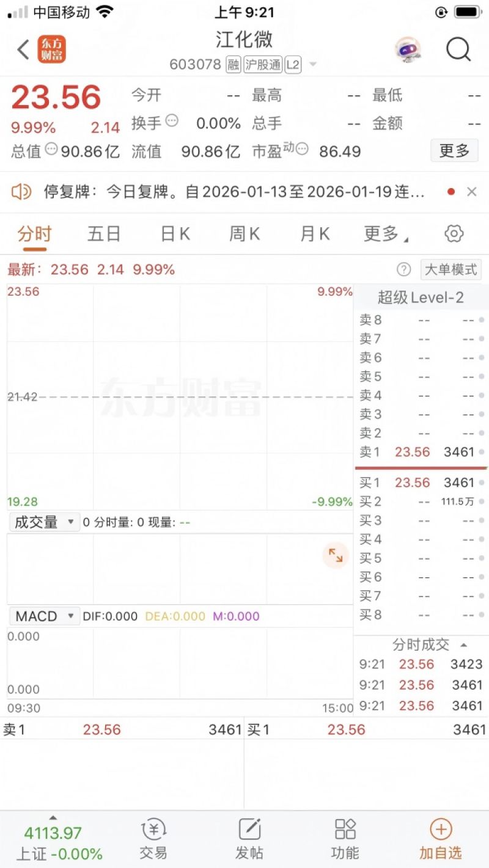Tap the 更多 button for more quote data

[454, 150]
